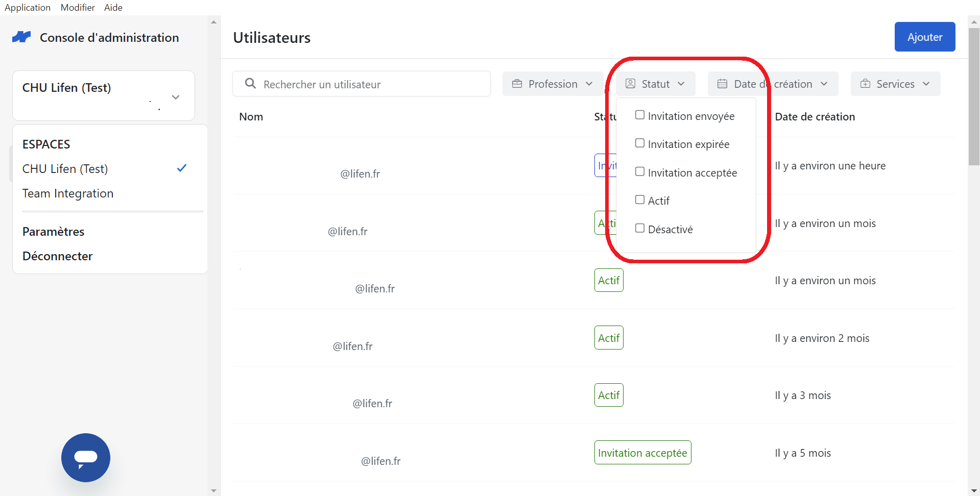Click the search magnifier icon
Image resolution: width=980 pixels, height=496 pixels.
[x=250, y=84]
